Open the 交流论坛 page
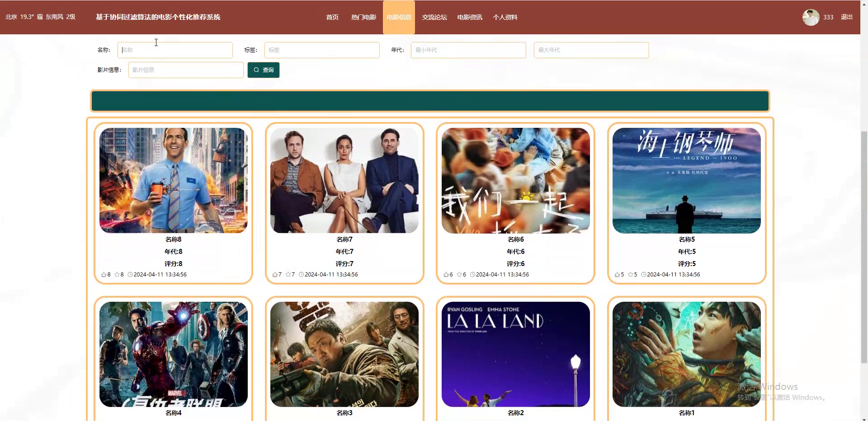Viewport: 868px width, 421px height. pos(434,17)
